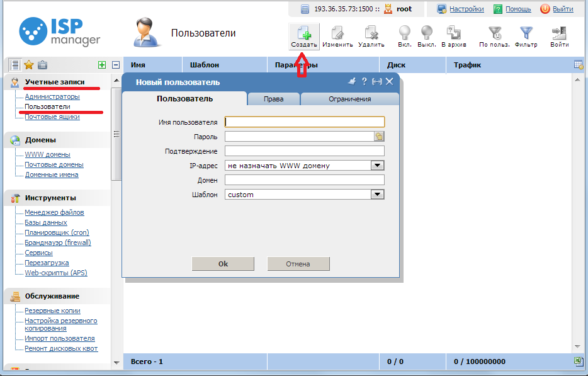The image size is (588, 376).
Task: Open the favorites star icon in sidebar
Action: pos(28,65)
